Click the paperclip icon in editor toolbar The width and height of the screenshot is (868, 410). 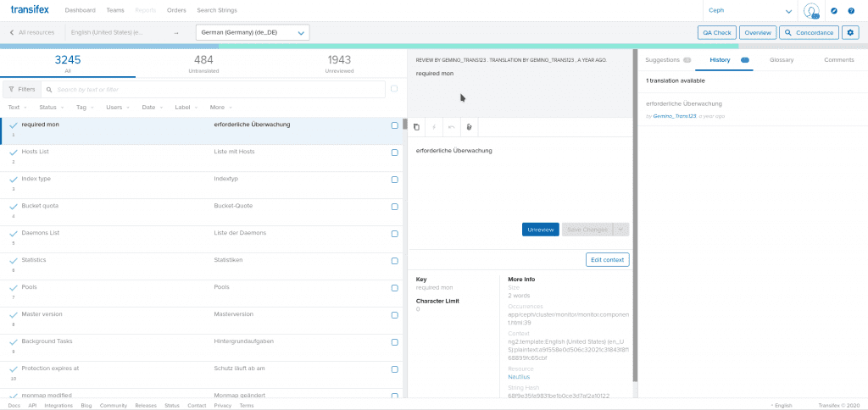469,127
